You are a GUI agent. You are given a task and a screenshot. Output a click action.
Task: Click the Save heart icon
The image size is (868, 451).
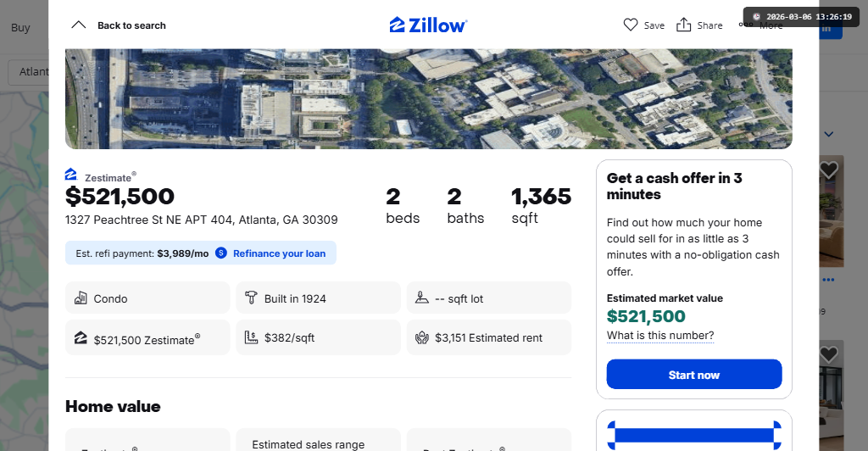coord(631,25)
